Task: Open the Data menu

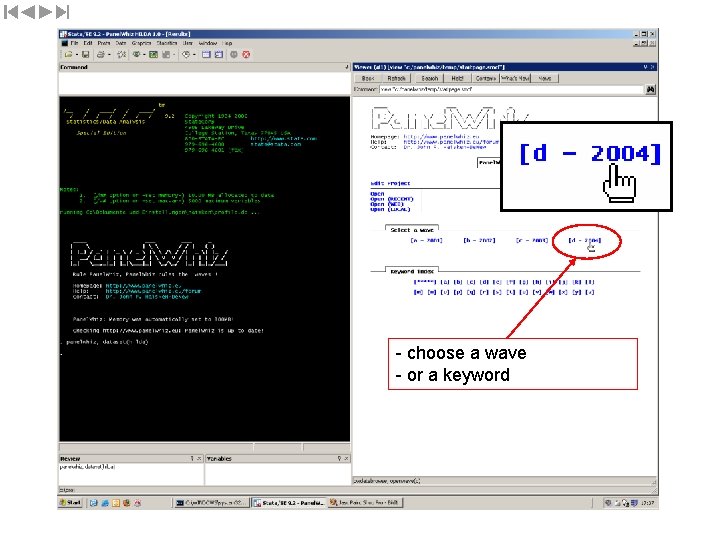Action: coord(121,43)
